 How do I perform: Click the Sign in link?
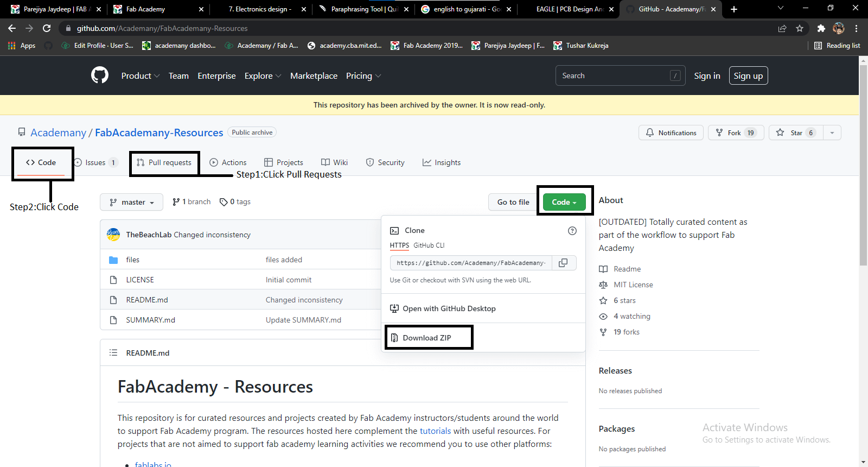(x=707, y=75)
